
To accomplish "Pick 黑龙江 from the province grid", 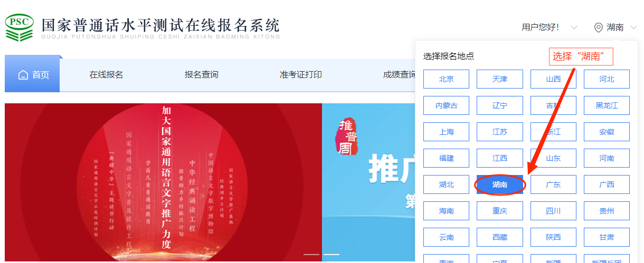I will click(x=607, y=105).
